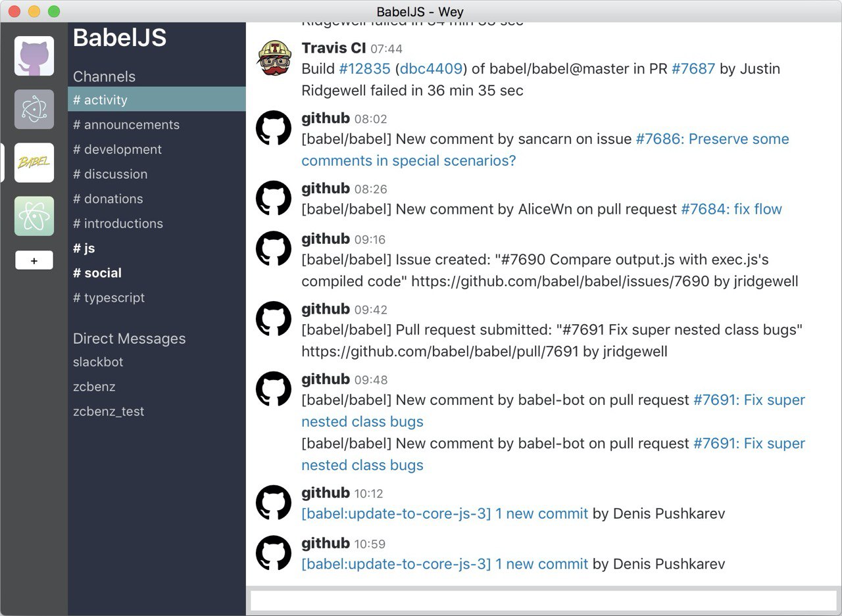Viewport: 842px width, 616px height.
Task: Open direct message with zcbenz
Action: (157, 387)
